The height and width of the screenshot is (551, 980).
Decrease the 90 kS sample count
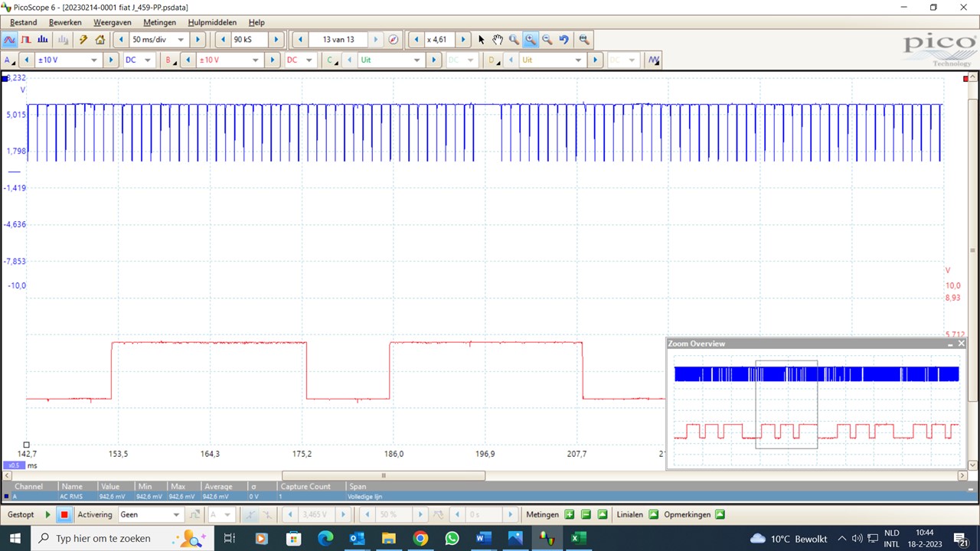223,40
